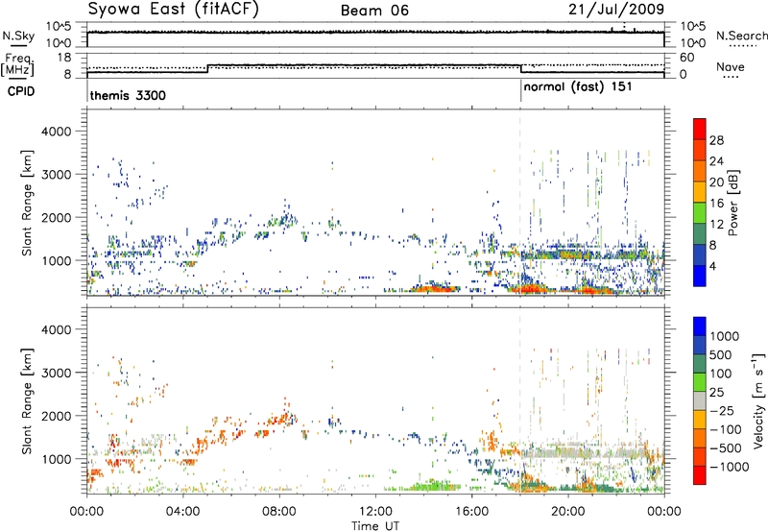
Task: Click the "24" label on Power colorbar
Action: coord(716,161)
